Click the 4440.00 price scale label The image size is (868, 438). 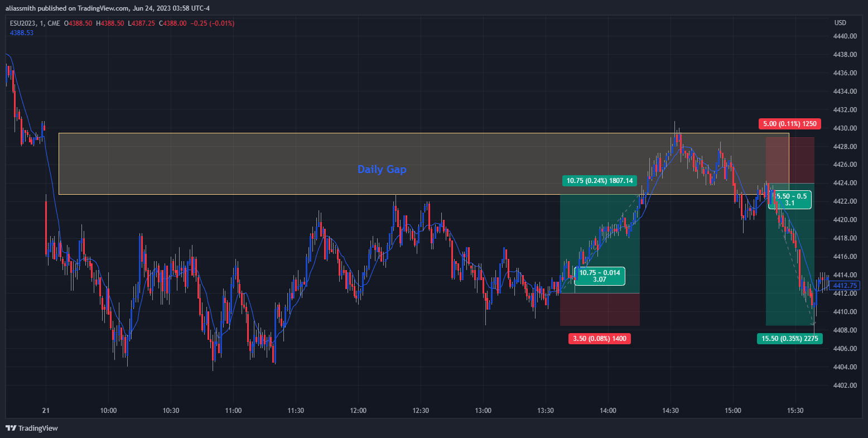pyautogui.click(x=846, y=36)
